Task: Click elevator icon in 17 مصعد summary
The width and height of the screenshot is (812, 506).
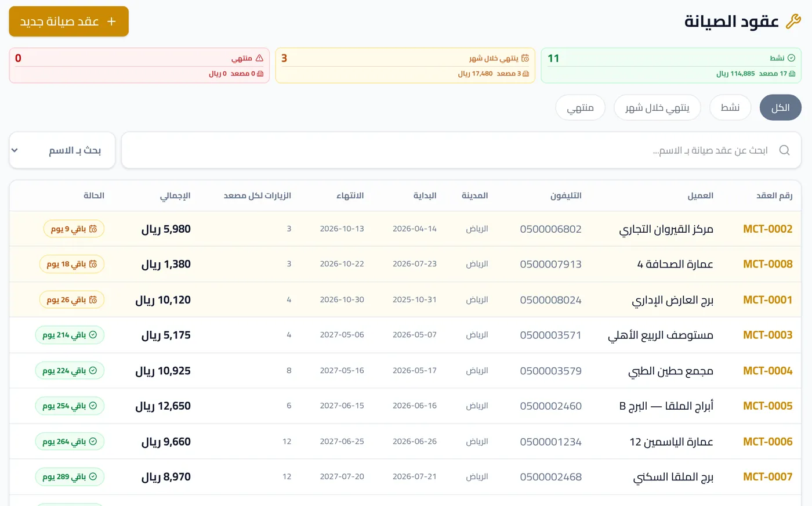Action: (x=792, y=74)
